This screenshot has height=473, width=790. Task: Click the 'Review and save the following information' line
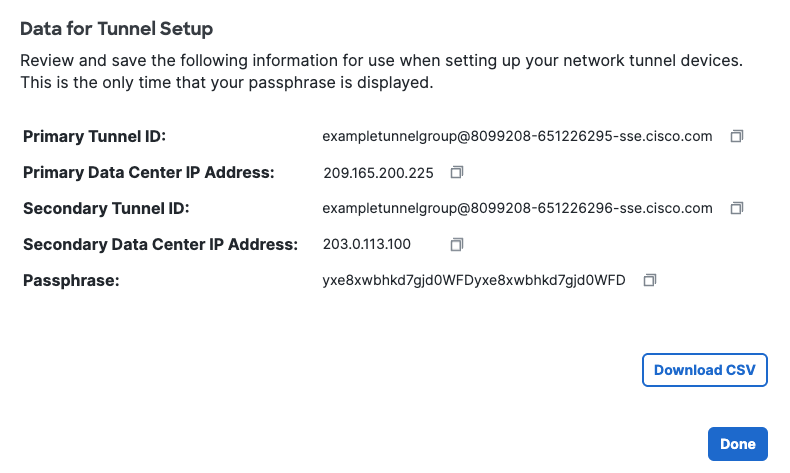pos(381,61)
